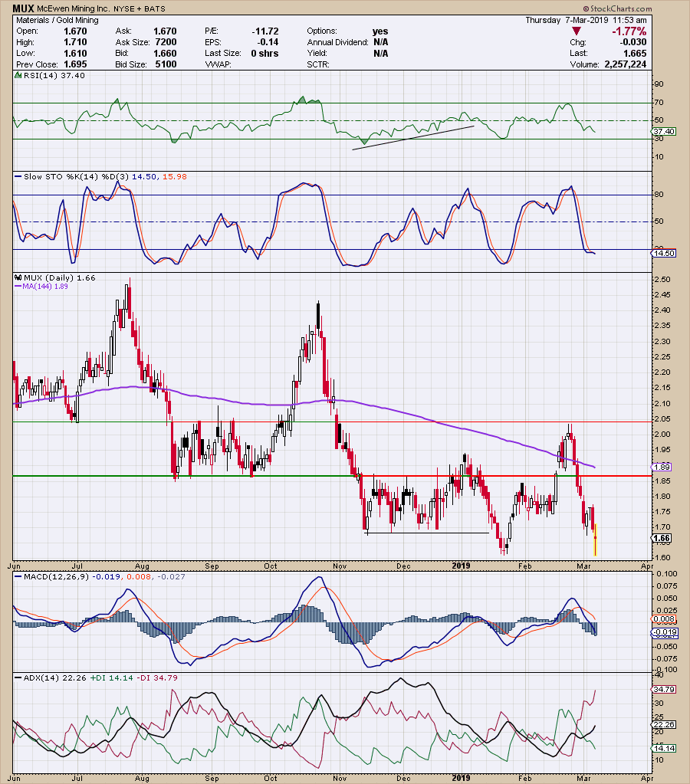This screenshot has height=784, width=690.
Task: Click the MACD(12,26,9) indicator title
Action: click(x=57, y=576)
